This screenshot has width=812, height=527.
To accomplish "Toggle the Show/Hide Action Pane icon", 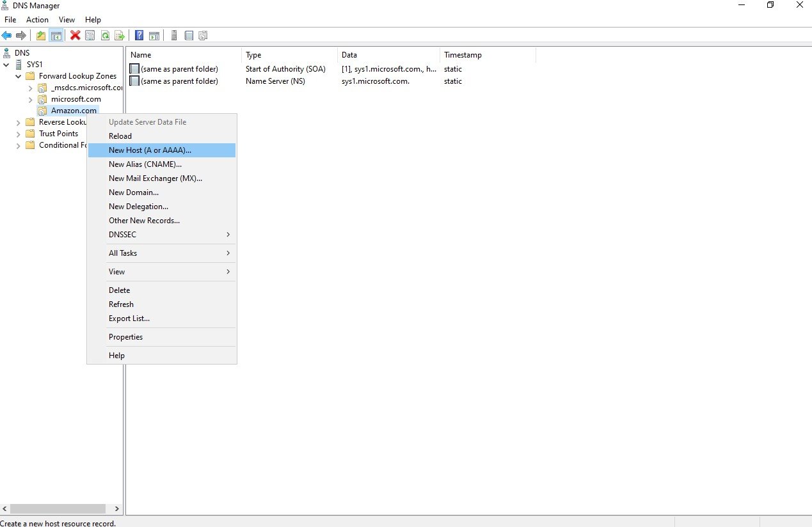I will pos(154,36).
